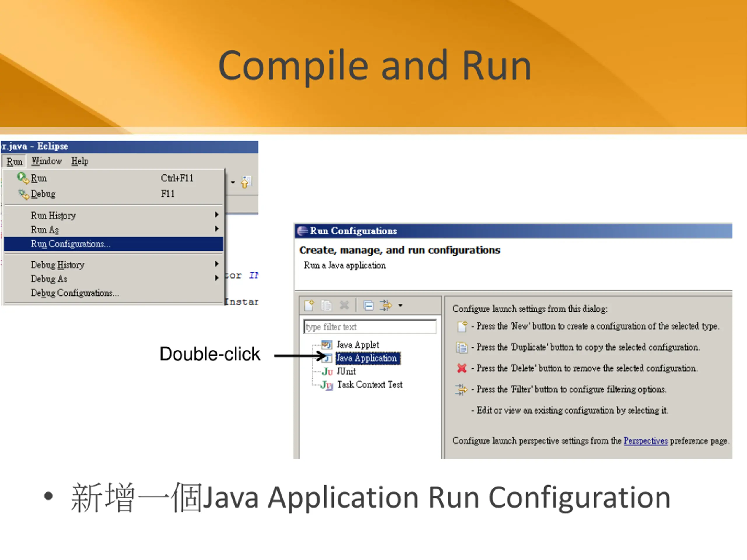747x560 pixels.
Task: Open the Run menu in Eclipse
Action: coord(15,161)
